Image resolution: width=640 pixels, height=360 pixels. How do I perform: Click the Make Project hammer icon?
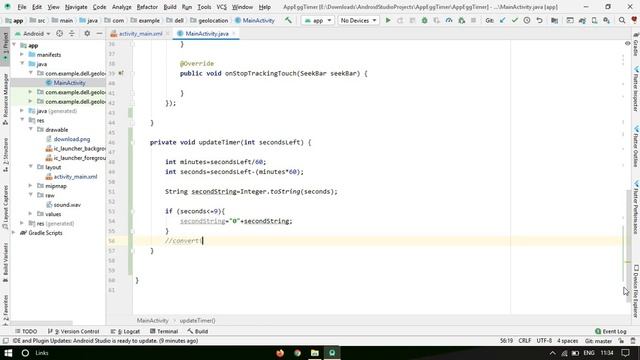(288, 20)
